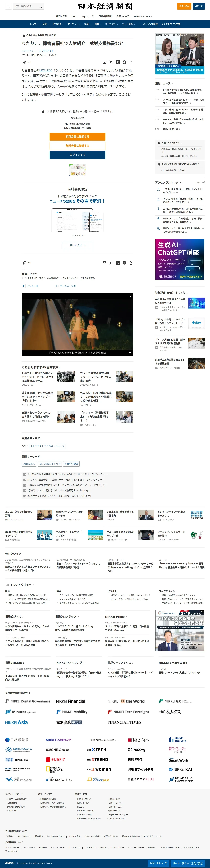The image size is (210, 868).
Task: Open Minutes by NIKKEI logo link
Action: [20, 712]
